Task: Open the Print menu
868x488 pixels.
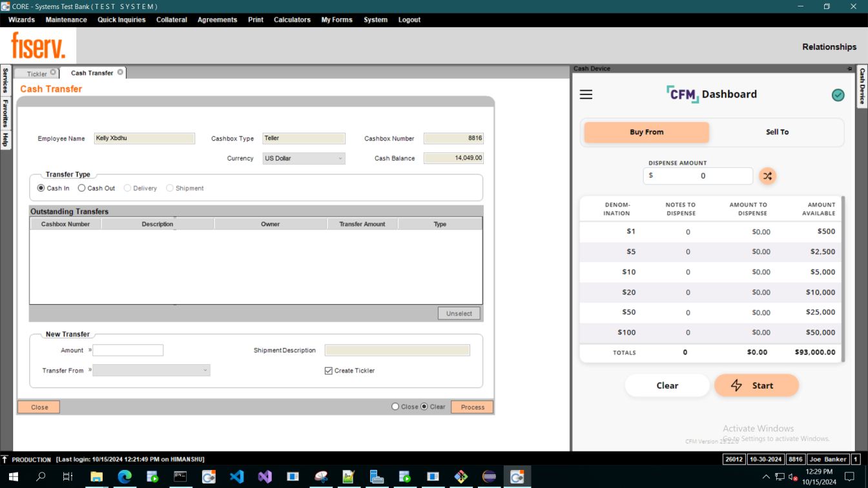Action: 256,20
